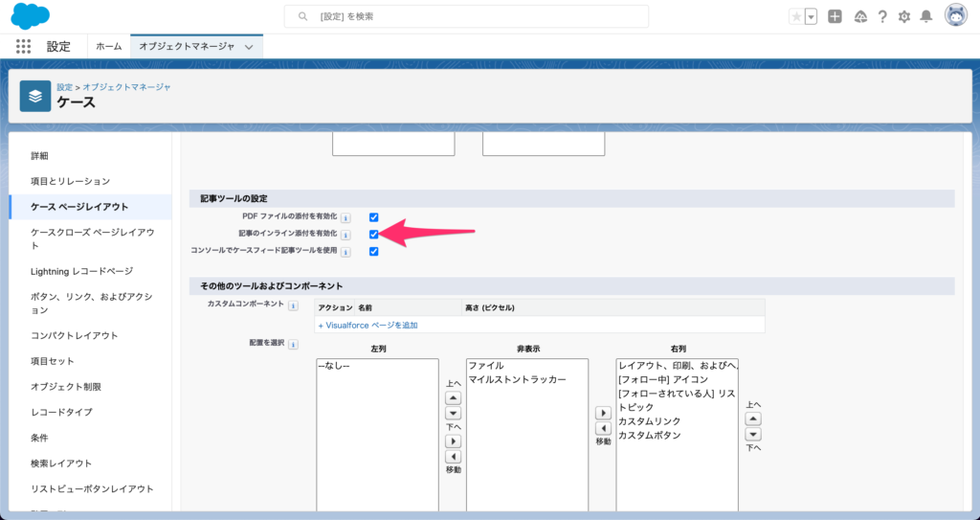Expand the オブジェクトマネージャ tab chevron
Image resolution: width=980 pixels, height=520 pixels.
(250, 47)
